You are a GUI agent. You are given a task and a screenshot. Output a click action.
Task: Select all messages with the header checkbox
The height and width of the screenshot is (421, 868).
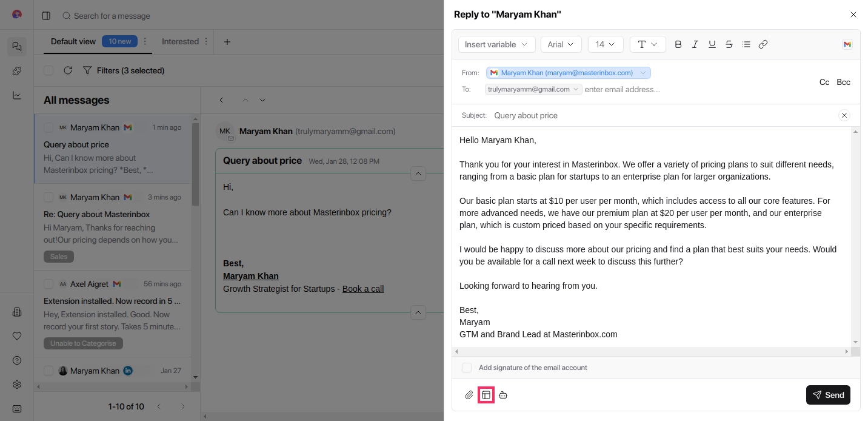coord(48,70)
